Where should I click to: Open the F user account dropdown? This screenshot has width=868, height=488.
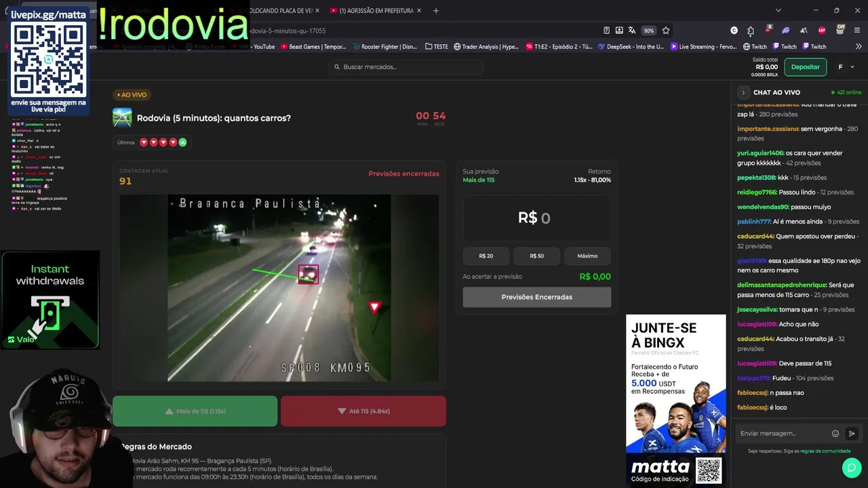pos(846,66)
